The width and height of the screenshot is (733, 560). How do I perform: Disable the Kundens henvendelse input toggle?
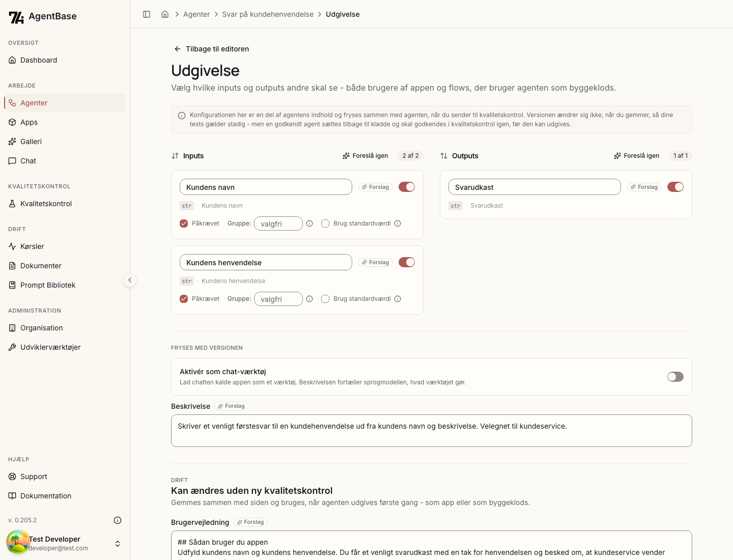[x=407, y=262]
